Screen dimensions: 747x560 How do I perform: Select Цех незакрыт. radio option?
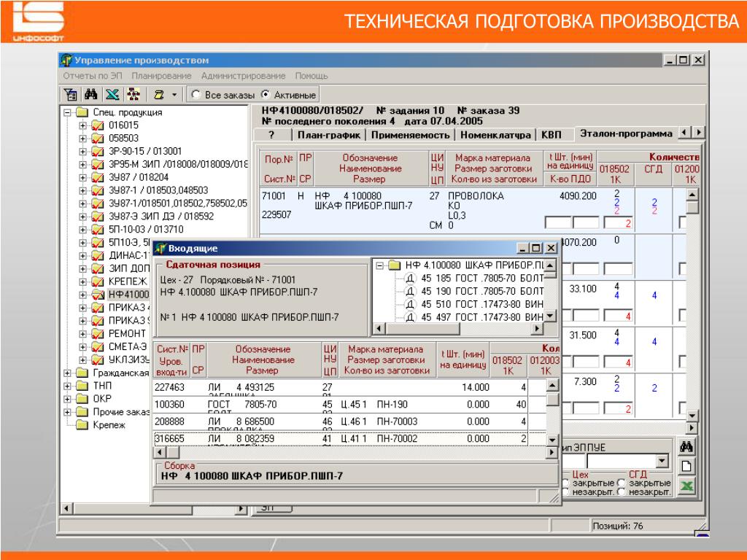point(565,492)
